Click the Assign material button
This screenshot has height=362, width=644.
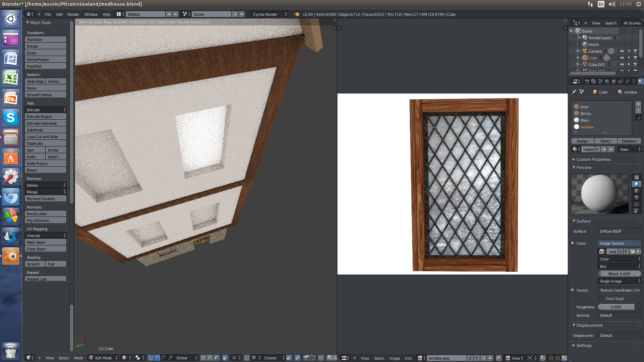[582, 141]
